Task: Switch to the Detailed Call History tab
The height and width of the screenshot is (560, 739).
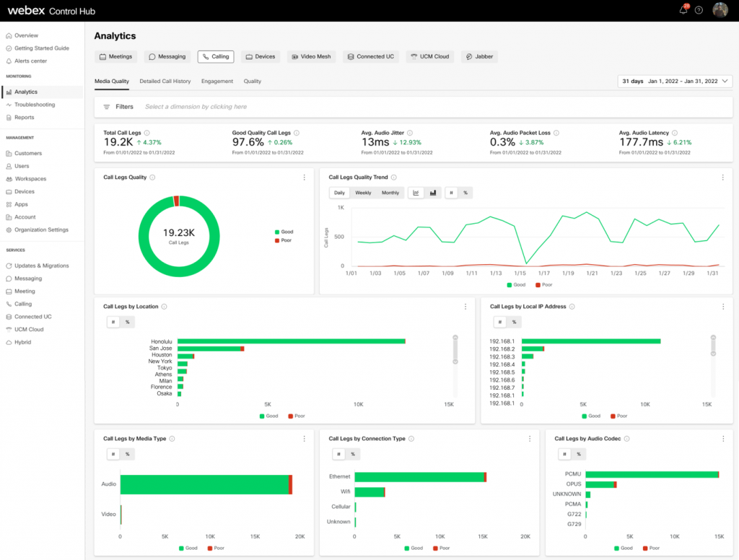Action: 164,81
